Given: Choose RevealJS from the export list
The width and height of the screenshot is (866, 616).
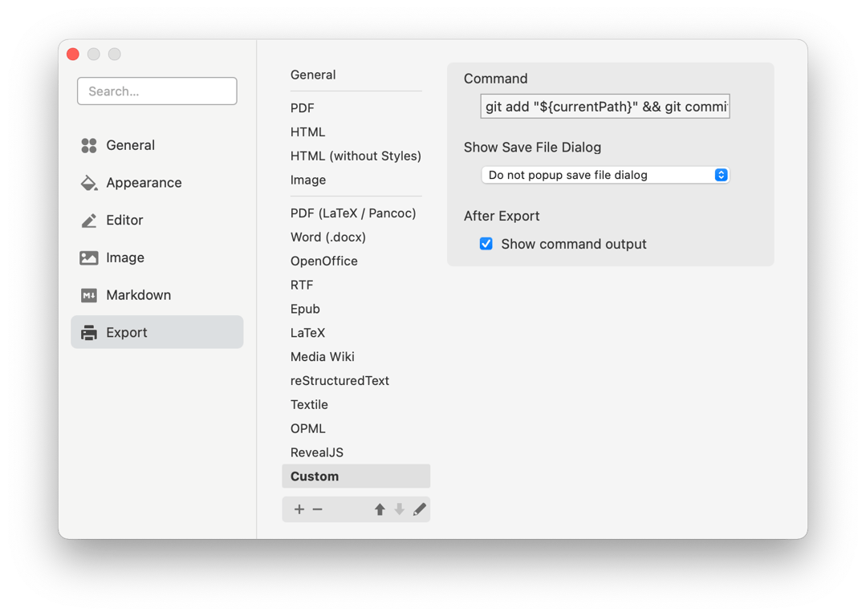Looking at the screenshot, I should (x=317, y=452).
